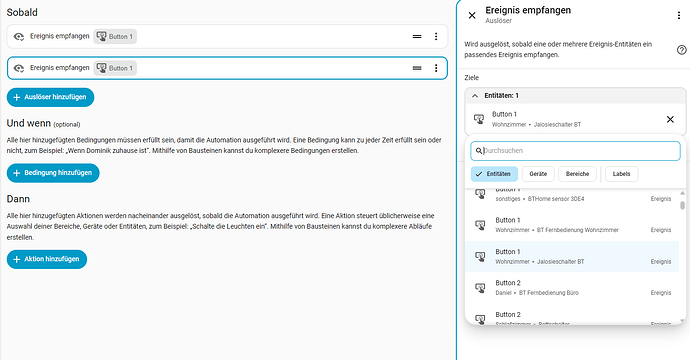Screen dimensions: 690x360
Task: Close the Ereignis empfangen side panel
Action: click(472, 15)
